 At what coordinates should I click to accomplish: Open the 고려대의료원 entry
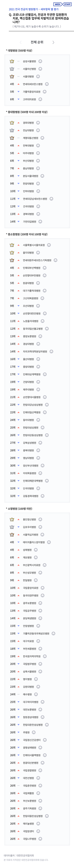tap(29, 99)
